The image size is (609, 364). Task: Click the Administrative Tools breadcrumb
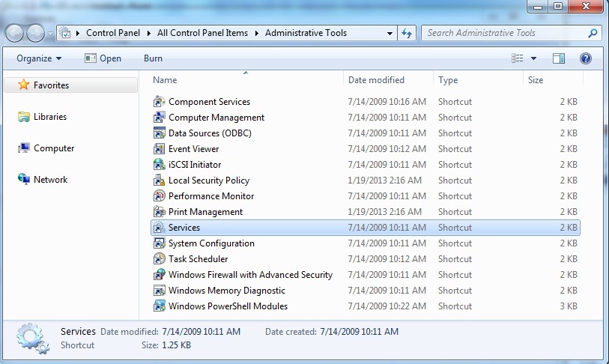tap(306, 33)
